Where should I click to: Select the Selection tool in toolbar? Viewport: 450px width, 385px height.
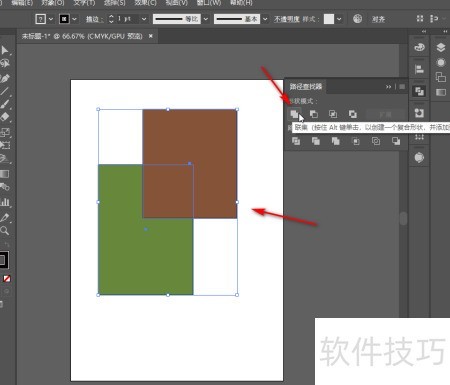pyautogui.click(x=5, y=50)
